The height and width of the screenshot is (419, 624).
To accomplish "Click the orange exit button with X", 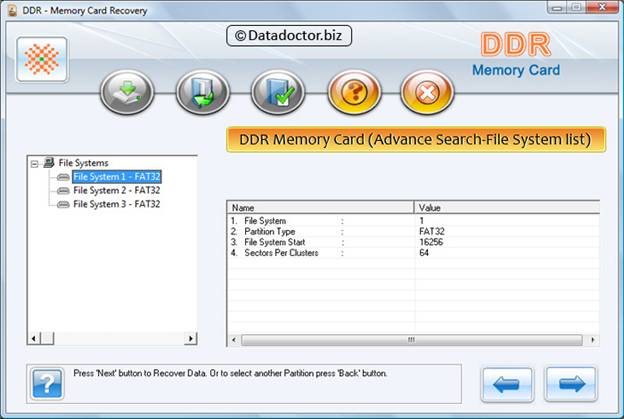I will tap(427, 92).
